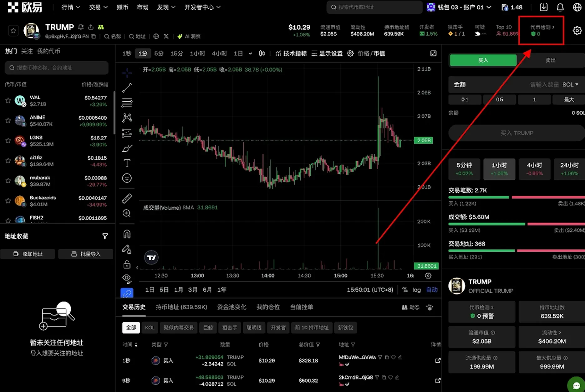The width and height of the screenshot is (585, 392).
Task: Toggle the magnet snap mode
Action: tap(127, 234)
